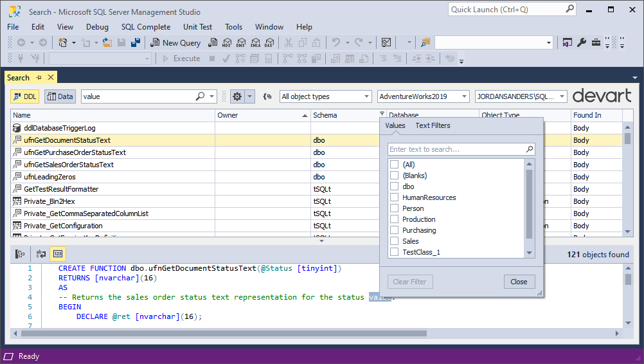Click the Save All icon
644x364 pixels.
coord(136,42)
